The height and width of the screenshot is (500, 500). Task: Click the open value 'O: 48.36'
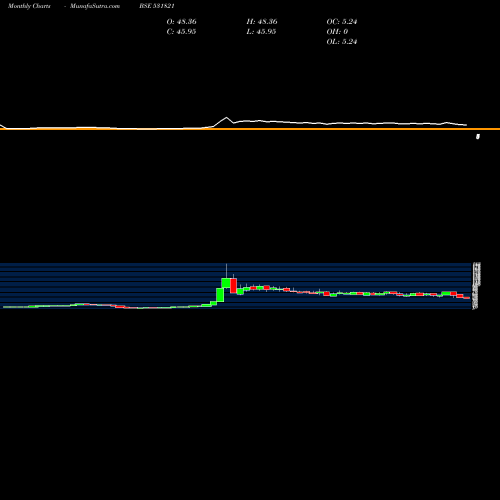coord(182,22)
